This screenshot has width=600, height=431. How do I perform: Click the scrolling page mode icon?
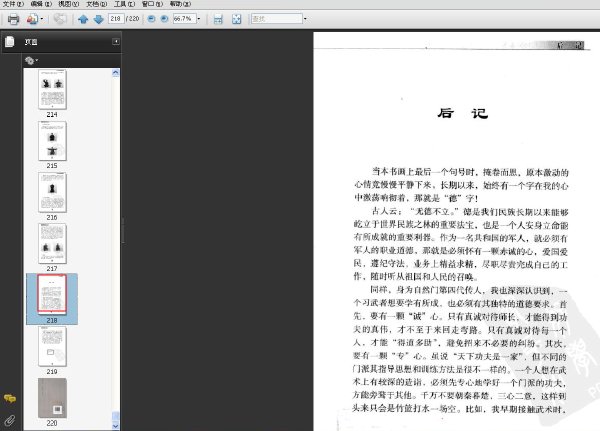coord(218,19)
